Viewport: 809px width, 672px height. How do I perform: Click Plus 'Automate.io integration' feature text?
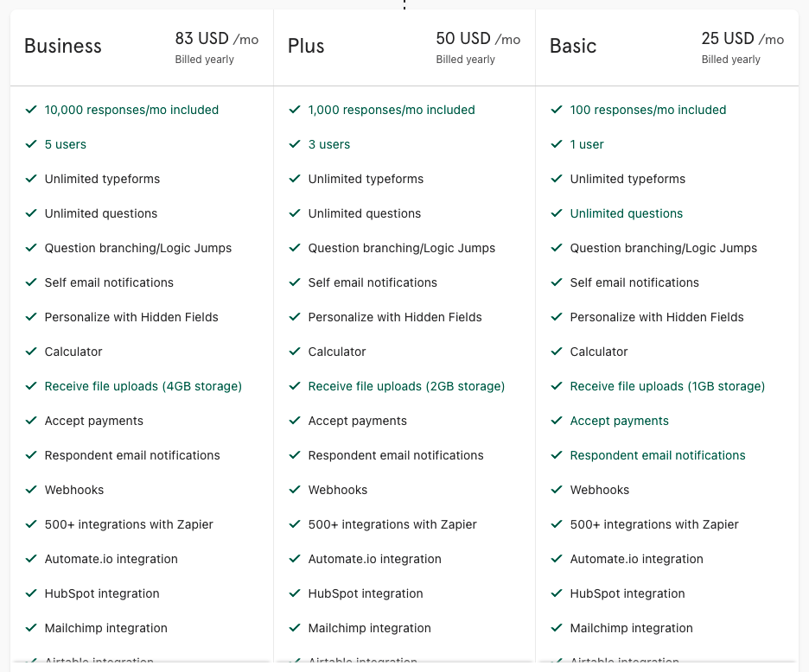(375, 559)
